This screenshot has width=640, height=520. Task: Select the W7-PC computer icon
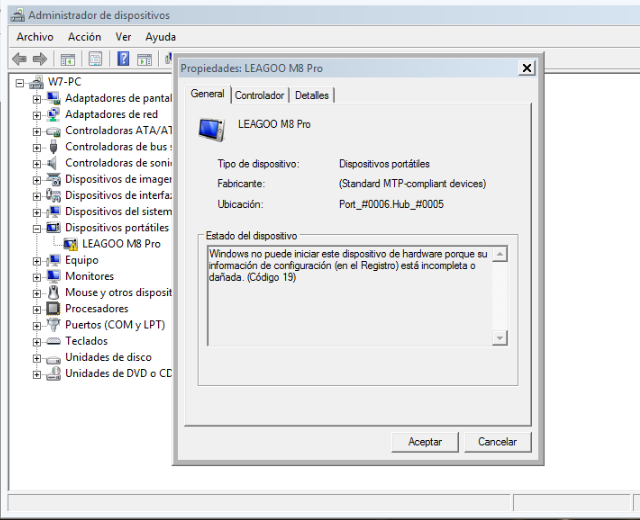pyautogui.click(x=36, y=82)
